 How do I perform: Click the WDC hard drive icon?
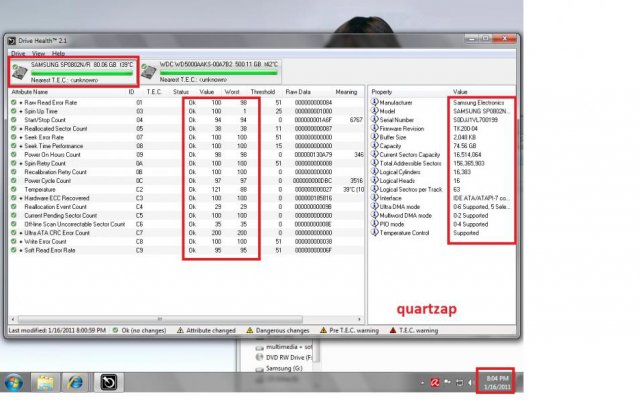click(x=149, y=72)
